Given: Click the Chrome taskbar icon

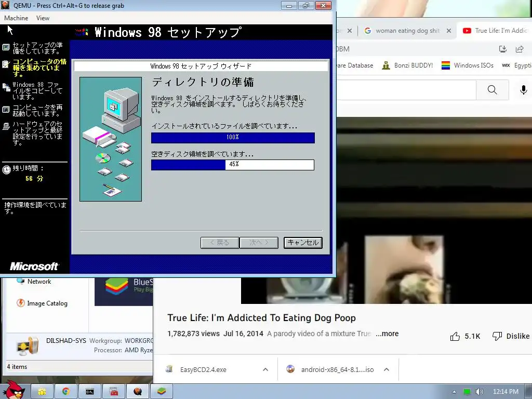Looking at the screenshot, I should 66,392.
